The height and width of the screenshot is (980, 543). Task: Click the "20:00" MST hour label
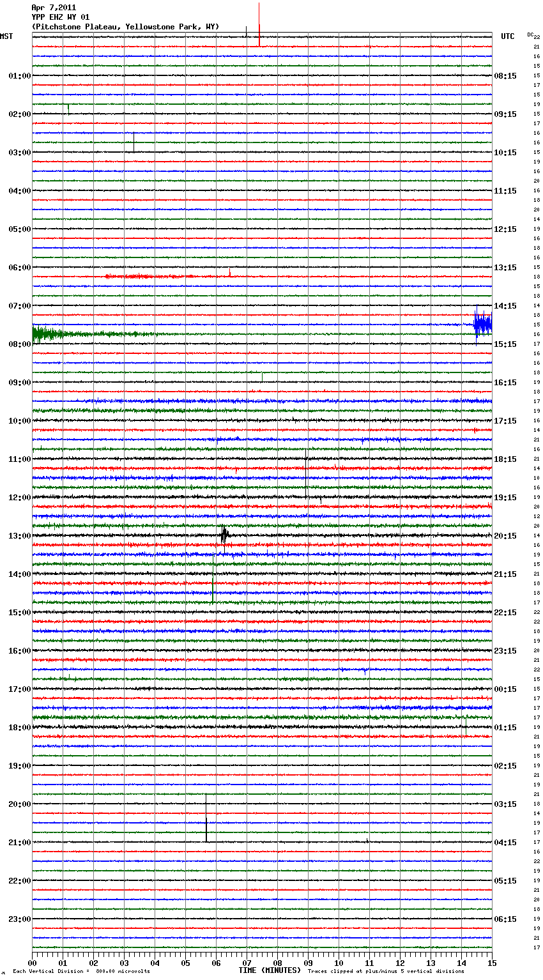(20, 804)
